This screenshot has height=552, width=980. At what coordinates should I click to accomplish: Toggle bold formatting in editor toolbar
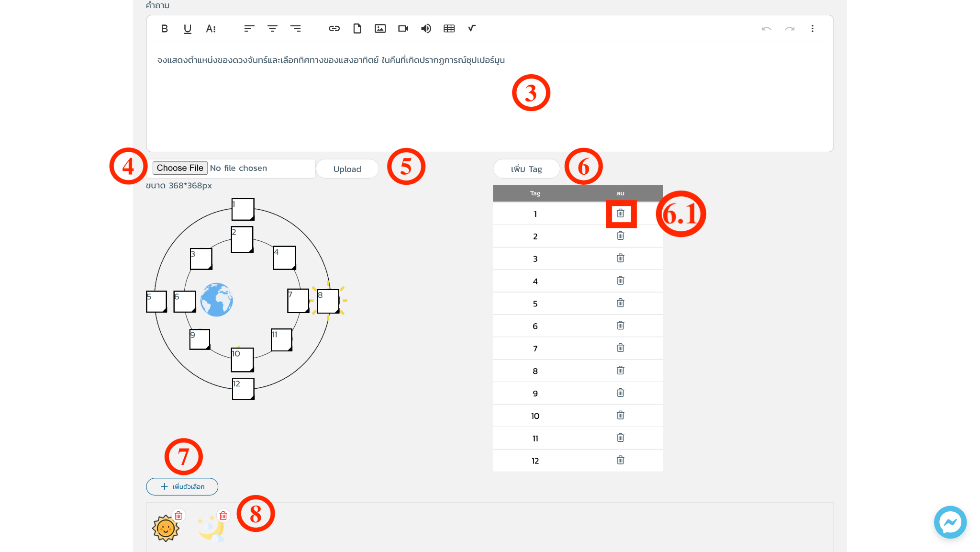click(164, 29)
